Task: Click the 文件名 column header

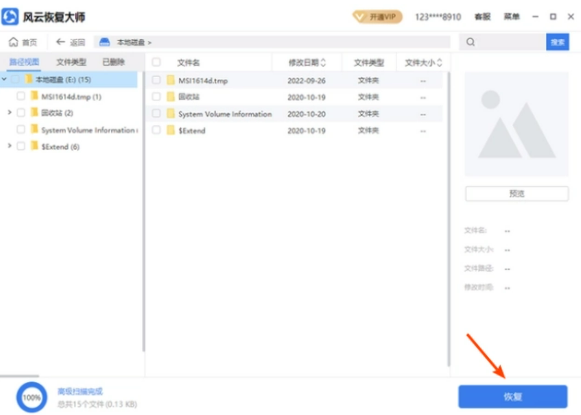Action: 188,63
